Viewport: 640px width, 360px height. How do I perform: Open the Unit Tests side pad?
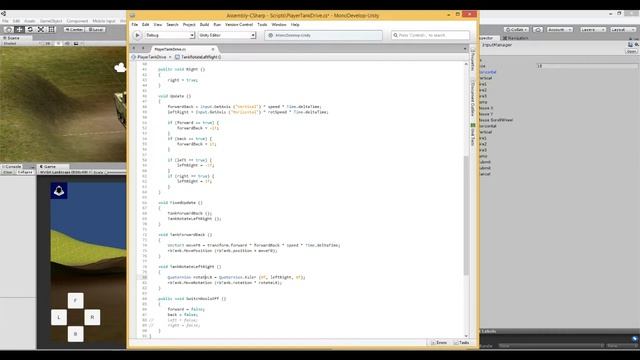[473, 134]
